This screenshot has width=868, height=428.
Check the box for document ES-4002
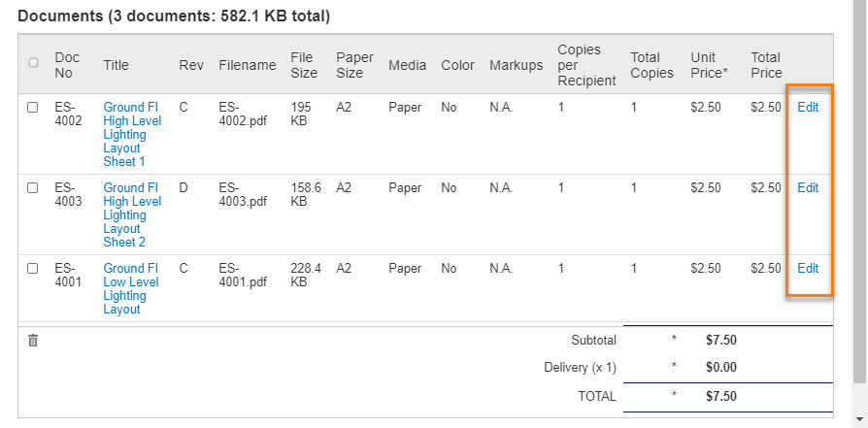(33, 108)
